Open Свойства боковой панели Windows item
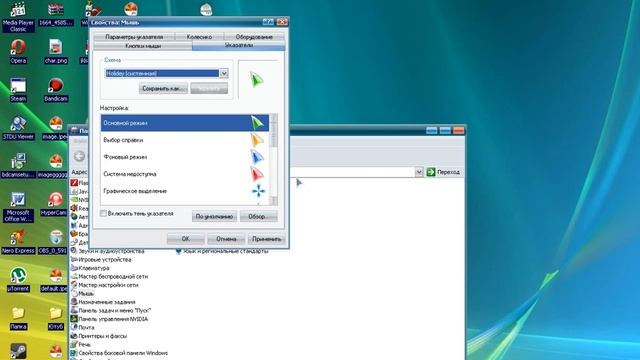640x360 pixels. [119, 353]
